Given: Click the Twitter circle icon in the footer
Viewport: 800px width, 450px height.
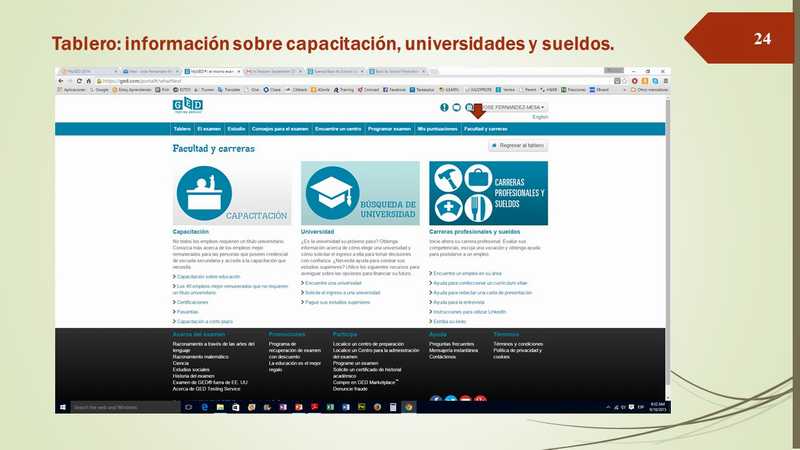Looking at the screenshot, I should point(451,398).
